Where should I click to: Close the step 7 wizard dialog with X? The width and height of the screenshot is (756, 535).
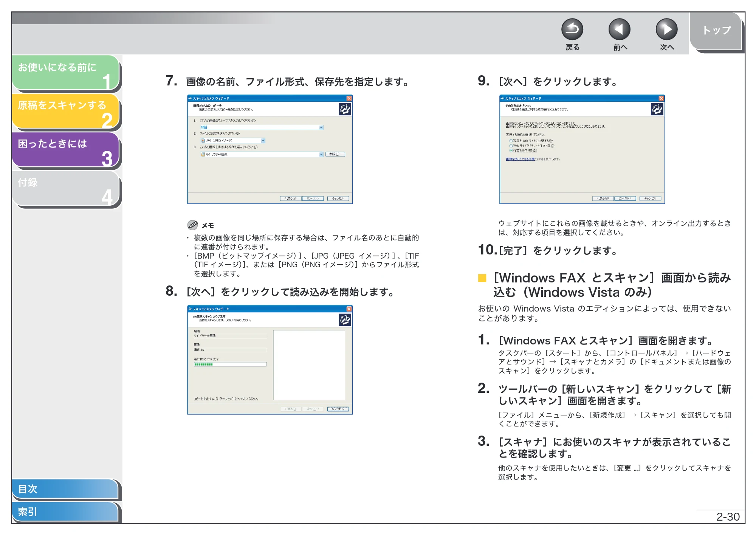[349, 98]
